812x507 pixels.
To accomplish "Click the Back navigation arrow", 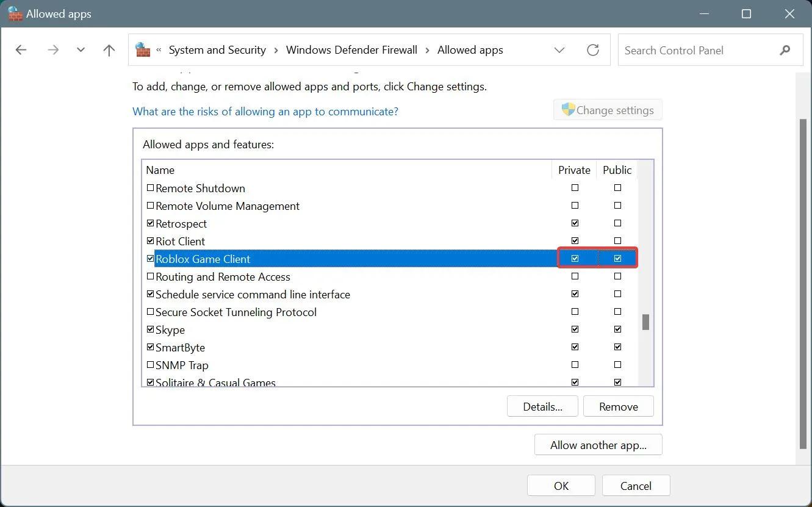I will (x=21, y=50).
